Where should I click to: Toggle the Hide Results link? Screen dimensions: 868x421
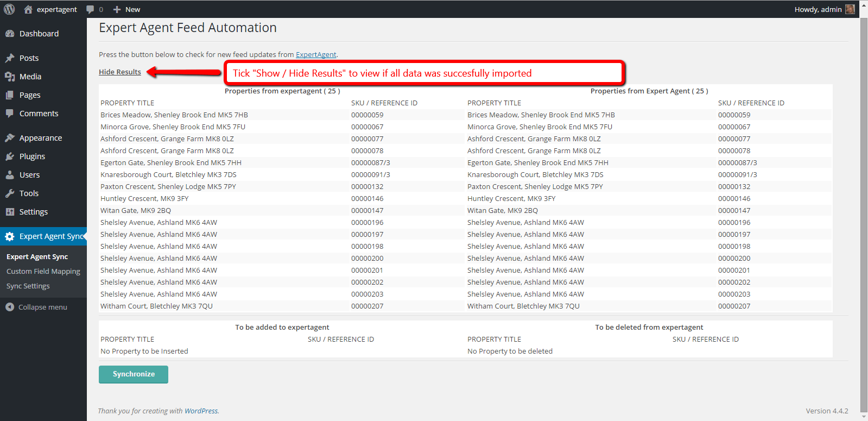click(120, 72)
